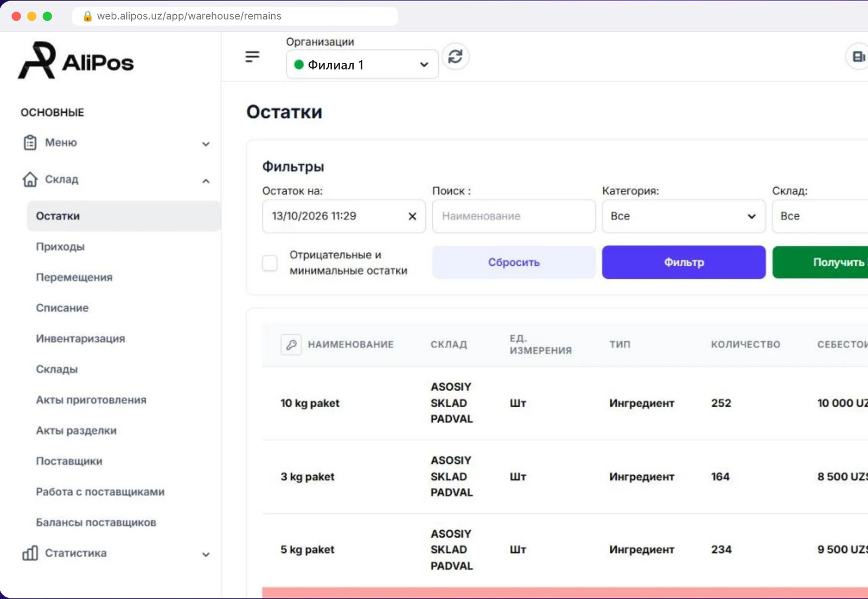Image resolution: width=868 pixels, height=599 pixels.
Task: Open the Категория dropdown
Action: pos(684,216)
